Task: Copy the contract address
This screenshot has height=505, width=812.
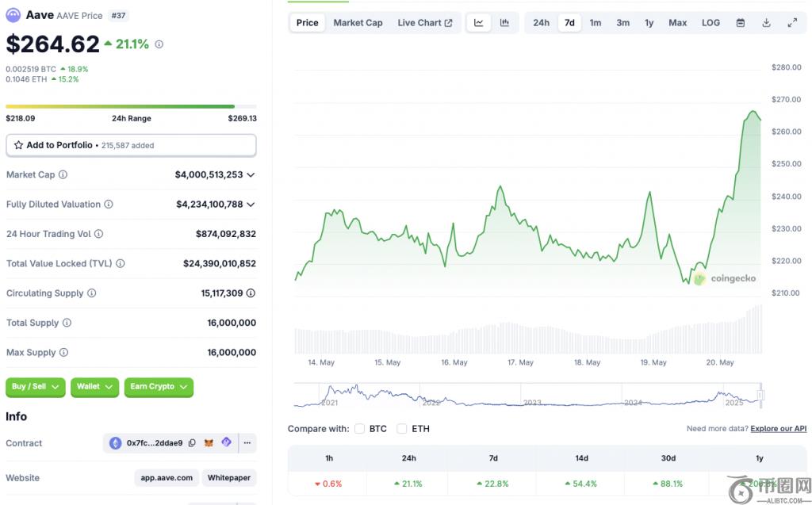Action: pyautogui.click(x=192, y=443)
